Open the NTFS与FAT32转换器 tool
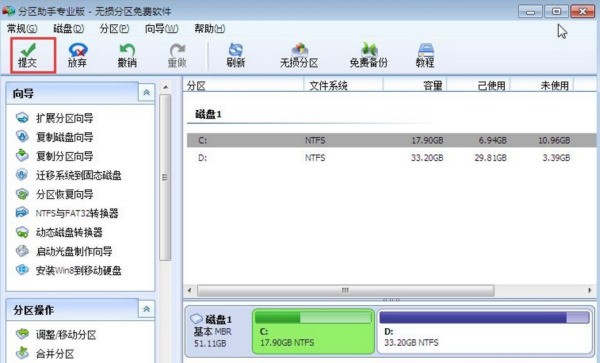Screen dimensions: 600x363 (x=67, y=213)
